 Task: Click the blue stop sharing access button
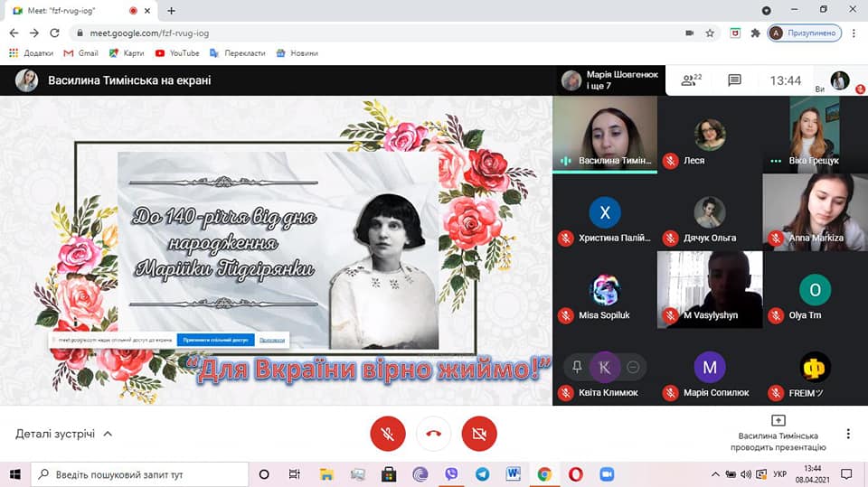coord(214,341)
